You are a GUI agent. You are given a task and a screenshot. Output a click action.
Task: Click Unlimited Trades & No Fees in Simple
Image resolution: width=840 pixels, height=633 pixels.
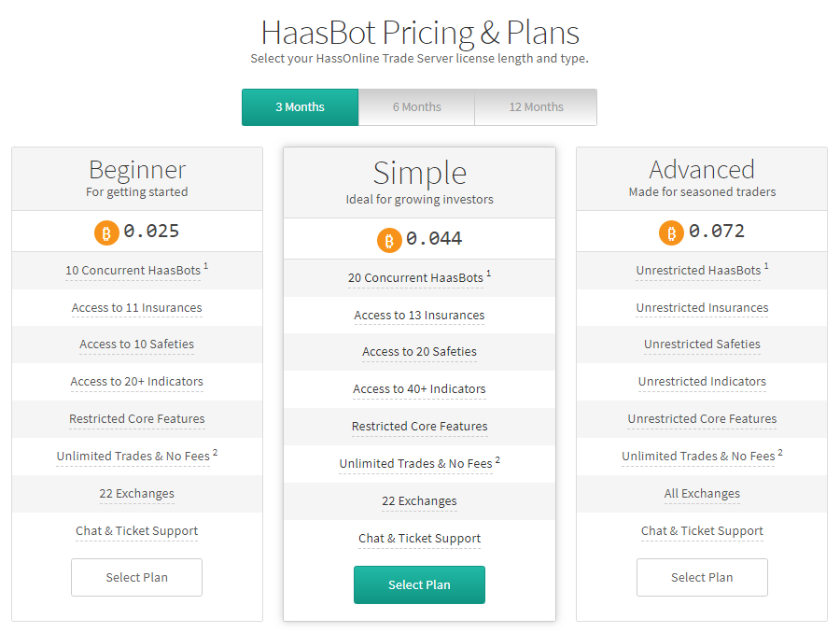point(415,464)
